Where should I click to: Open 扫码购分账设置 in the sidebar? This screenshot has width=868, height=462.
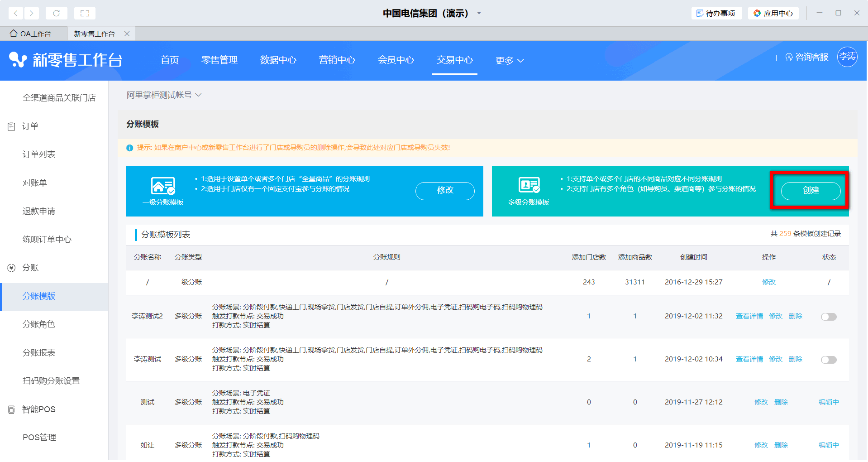click(x=51, y=381)
